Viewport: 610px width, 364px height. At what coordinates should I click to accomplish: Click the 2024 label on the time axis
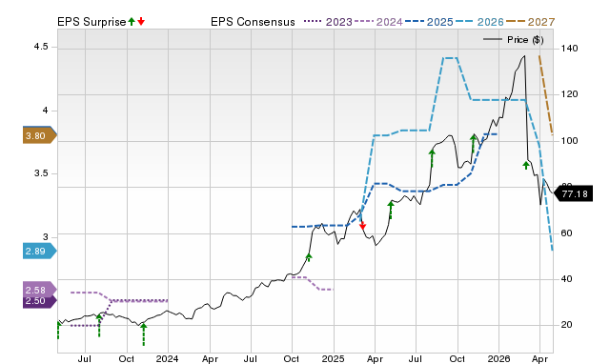point(168,358)
